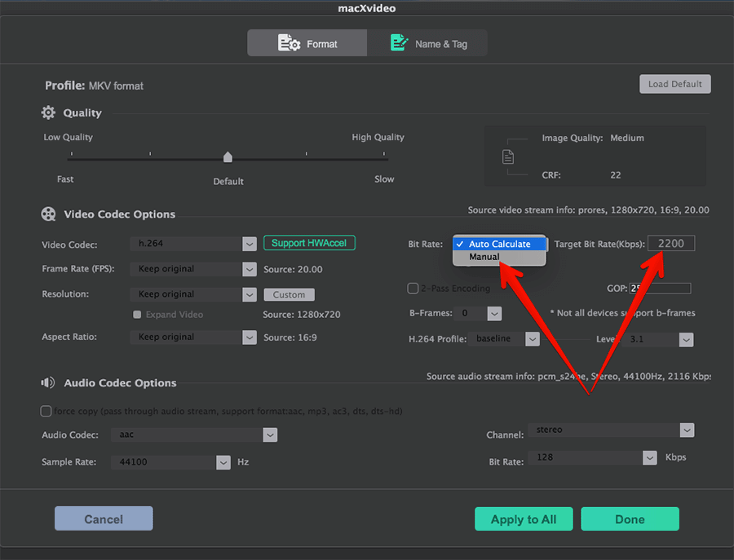Screen dimensions: 734x560
Task: Open the Sample Rate 44100 dropdown
Action: coord(171,462)
